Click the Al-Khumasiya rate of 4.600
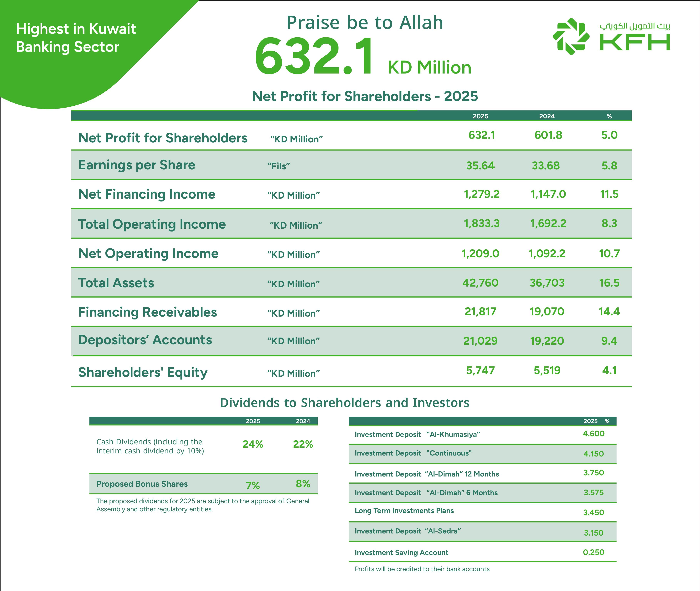 point(593,434)
